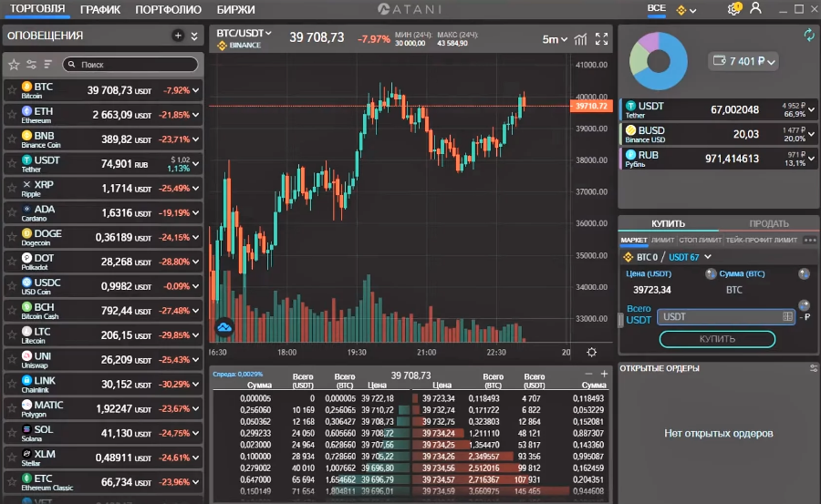
Task: Open the coin list sort icon
Action: point(48,65)
